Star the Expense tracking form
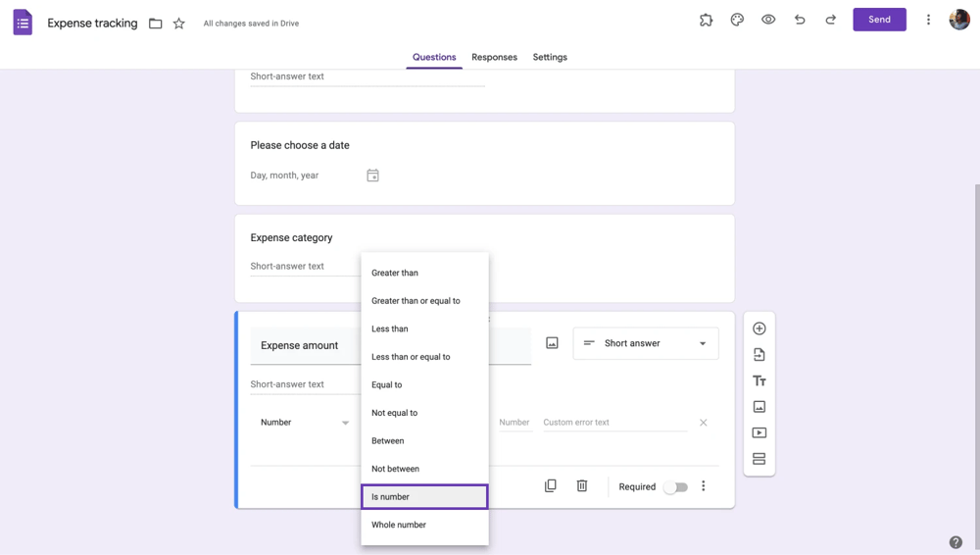Screen dimensions: 980x555 pyautogui.click(x=178, y=24)
